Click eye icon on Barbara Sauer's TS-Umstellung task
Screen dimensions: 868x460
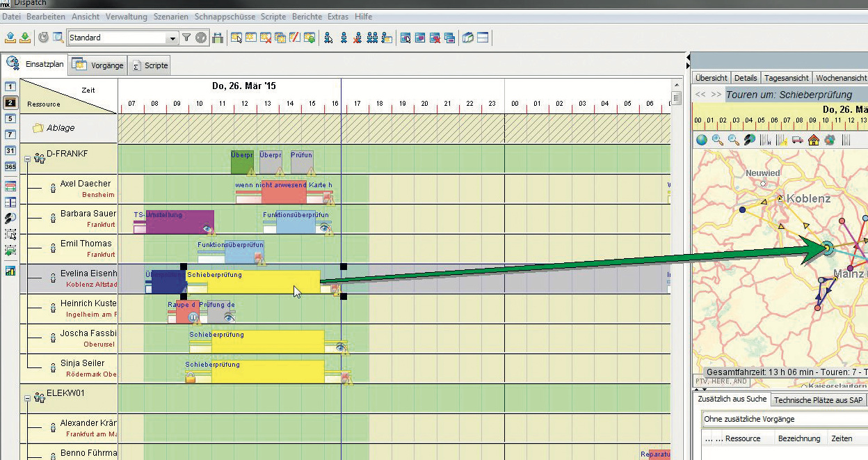pyautogui.click(x=208, y=228)
